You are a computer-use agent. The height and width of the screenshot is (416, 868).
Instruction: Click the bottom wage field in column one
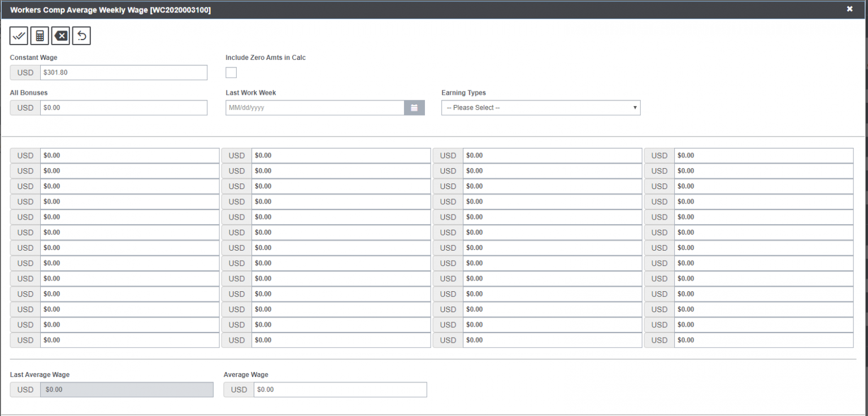point(129,340)
